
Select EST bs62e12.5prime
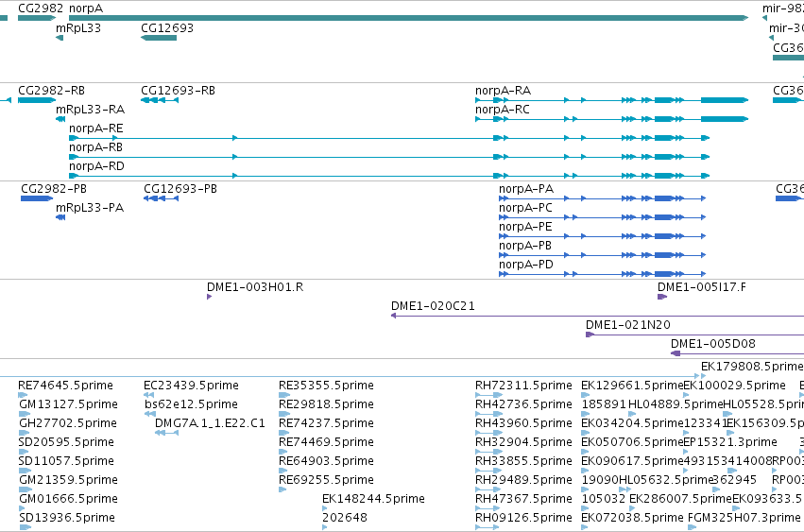click(149, 414)
